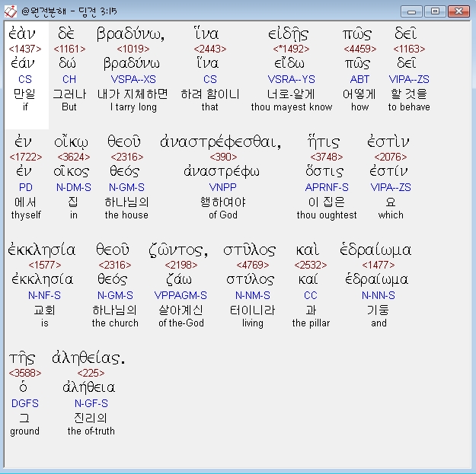This screenshot has height=474, width=476.
Task: Select Greek word ἀληθείας.
Action: tap(88, 358)
